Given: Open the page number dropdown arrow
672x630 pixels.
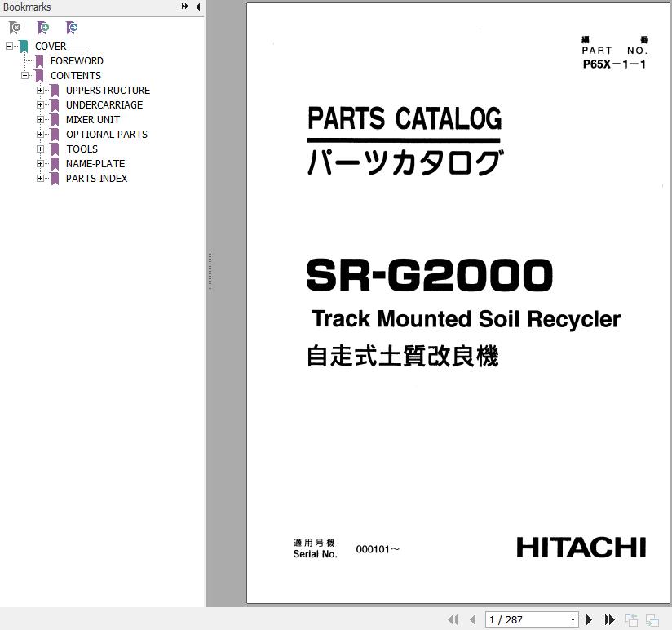Looking at the screenshot, I should 573,619.
